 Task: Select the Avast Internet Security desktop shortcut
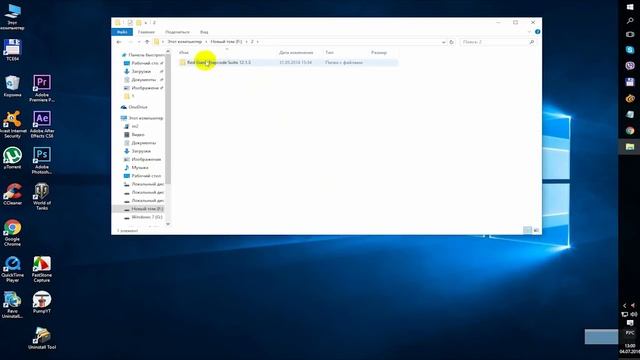click(13, 124)
